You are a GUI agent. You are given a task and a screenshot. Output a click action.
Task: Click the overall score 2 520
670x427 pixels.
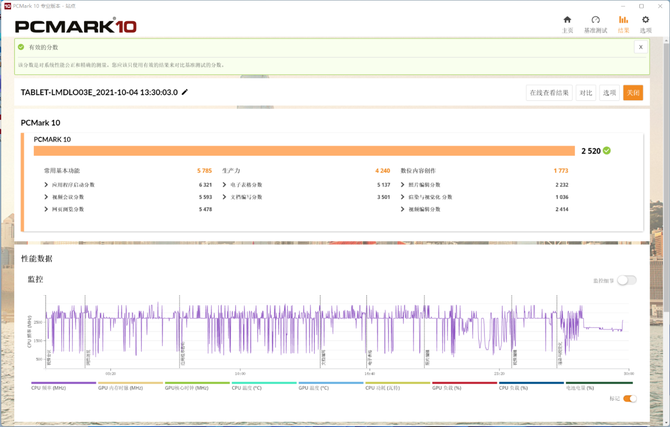click(x=591, y=151)
